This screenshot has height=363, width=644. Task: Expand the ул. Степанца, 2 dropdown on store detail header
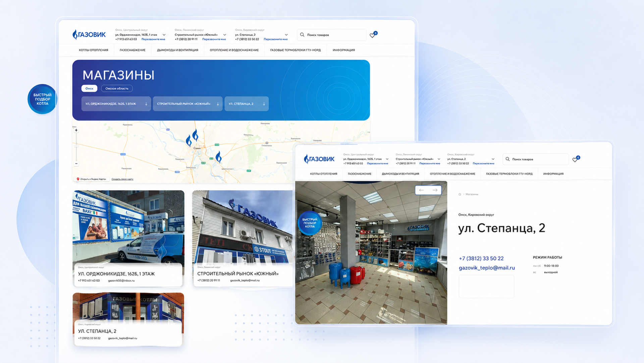[493, 159]
